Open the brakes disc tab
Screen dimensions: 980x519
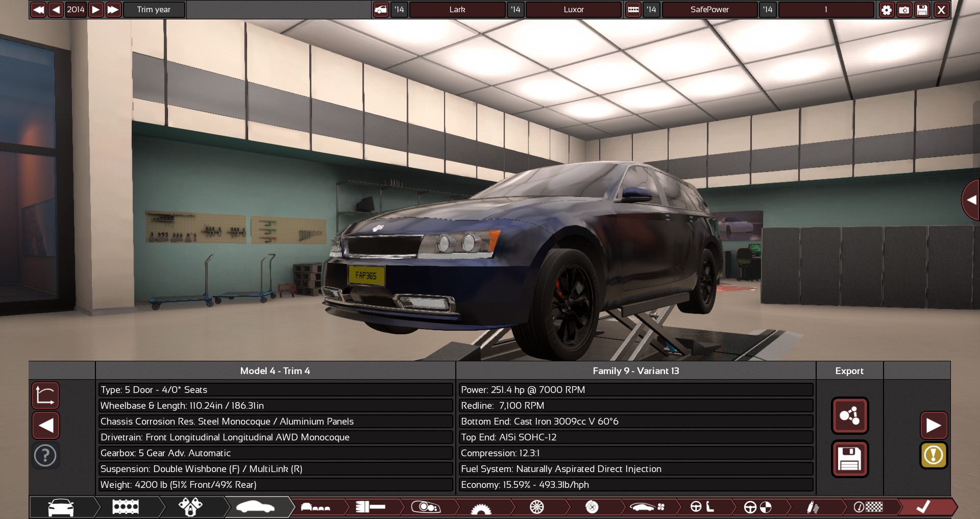pos(592,507)
